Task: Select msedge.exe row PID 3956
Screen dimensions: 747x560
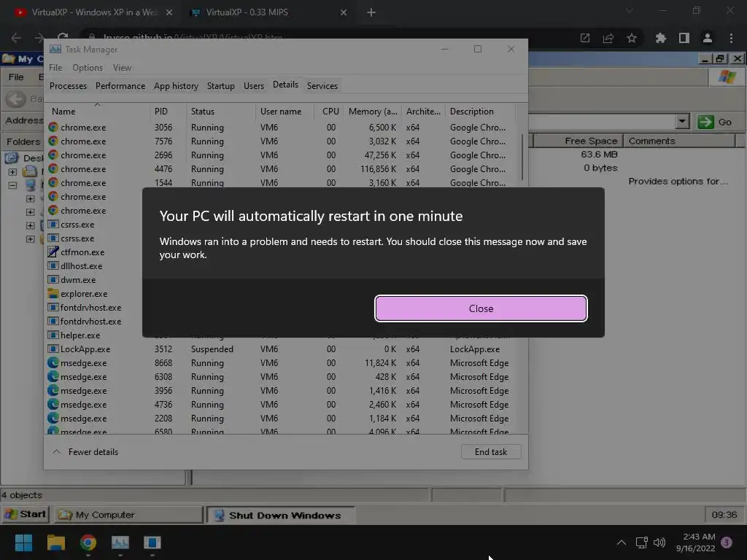Action: coord(281,391)
